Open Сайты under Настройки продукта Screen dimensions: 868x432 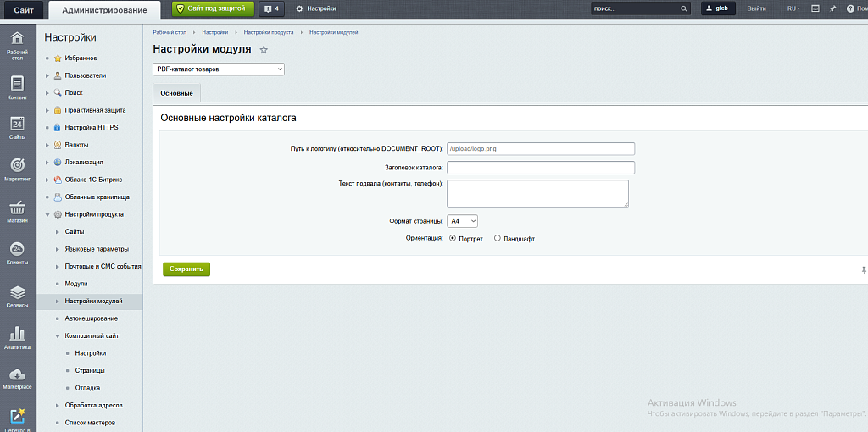[75, 232]
